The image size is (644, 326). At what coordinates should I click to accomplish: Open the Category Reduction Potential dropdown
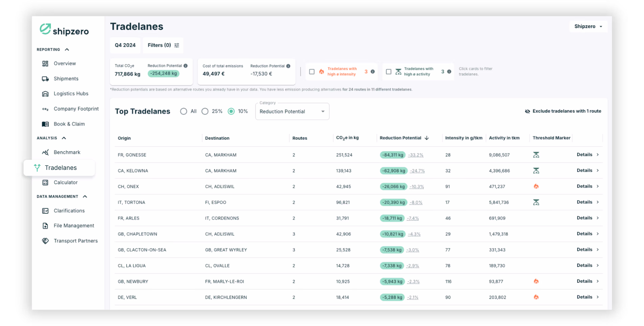[x=292, y=112]
